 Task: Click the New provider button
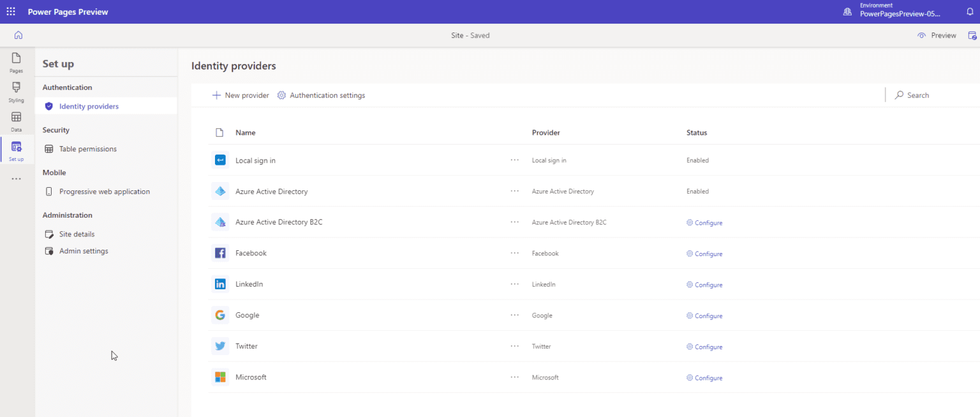pos(240,95)
